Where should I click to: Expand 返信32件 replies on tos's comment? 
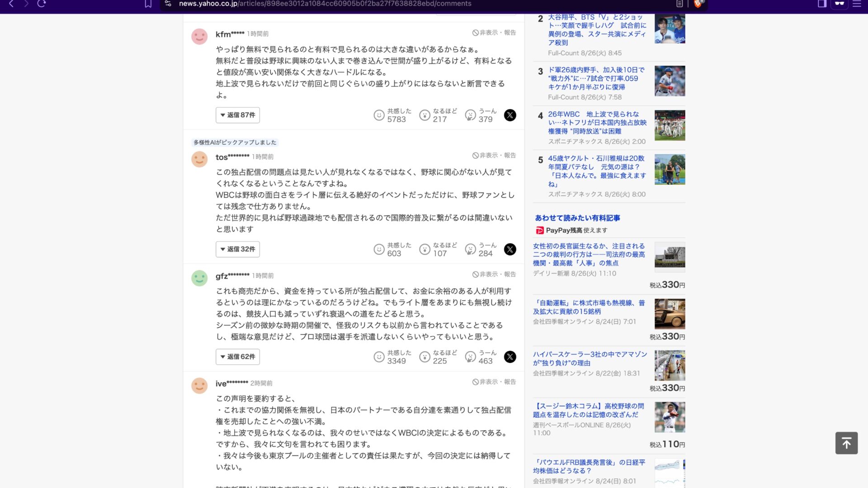[237, 249]
